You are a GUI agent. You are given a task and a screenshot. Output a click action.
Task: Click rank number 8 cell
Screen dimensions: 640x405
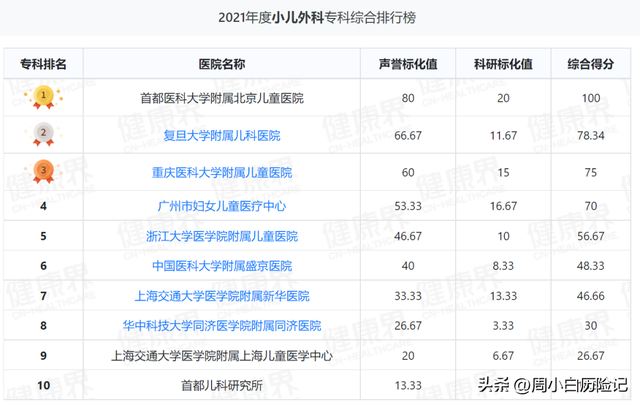[x=43, y=326]
